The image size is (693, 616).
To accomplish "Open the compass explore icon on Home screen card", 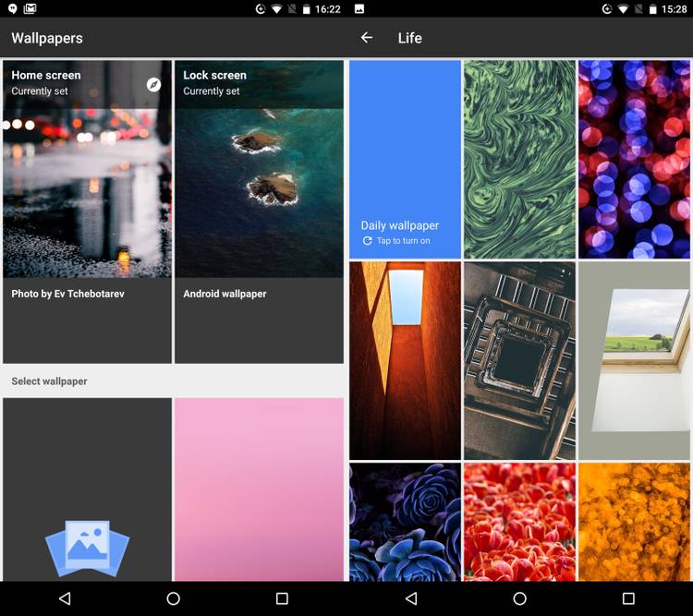I will click(153, 84).
